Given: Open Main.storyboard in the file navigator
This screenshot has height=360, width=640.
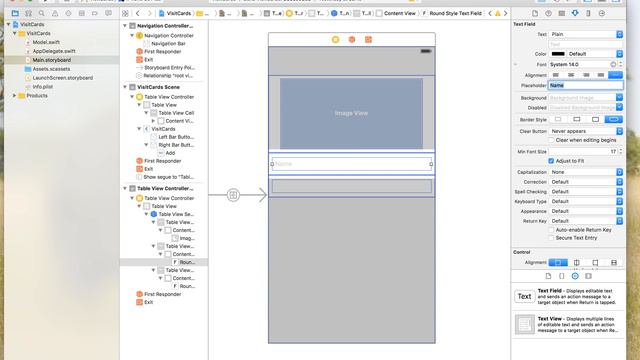Looking at the screenshot, I should 51,60.
